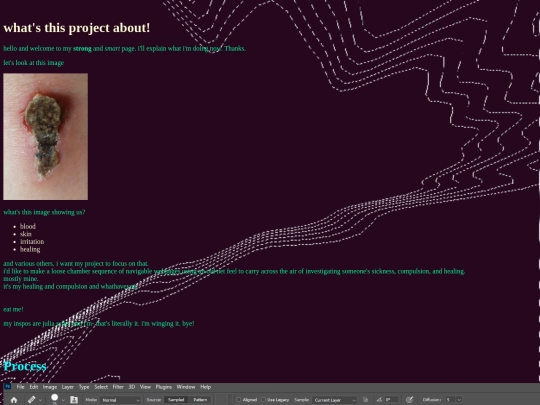Click the 'healing' list item
This screenshot has height=405, width=540.
[x=30, y=249]
